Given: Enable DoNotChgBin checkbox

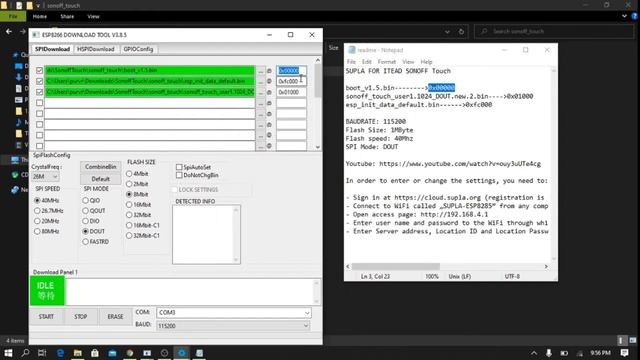Looking at the screenshot, I should 179,175.
